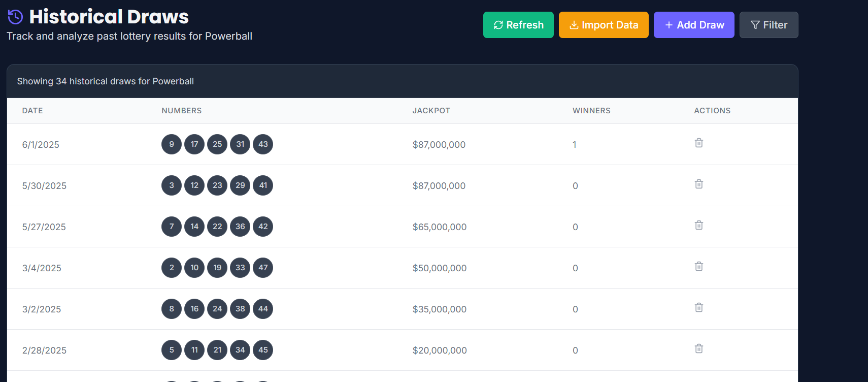
Task: Select the 3/4/2025 date cell
Action: [x=42, y=268]
